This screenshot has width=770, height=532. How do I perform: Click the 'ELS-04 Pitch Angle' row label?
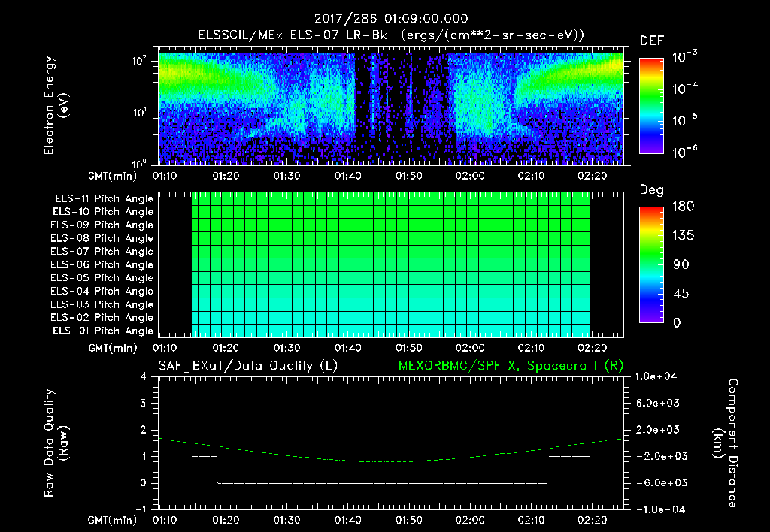[102, 291]
